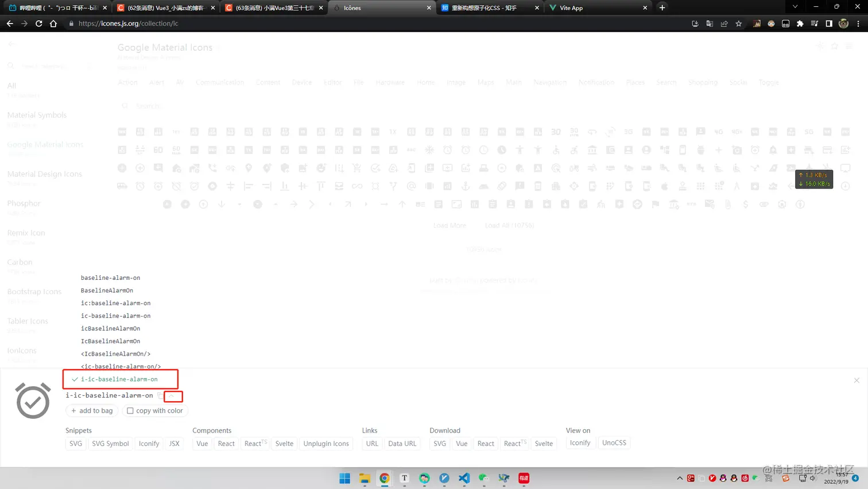This screenshot has height=489, width=868.
Task: Switch to the Vite App tab
Action: point(598,8)
